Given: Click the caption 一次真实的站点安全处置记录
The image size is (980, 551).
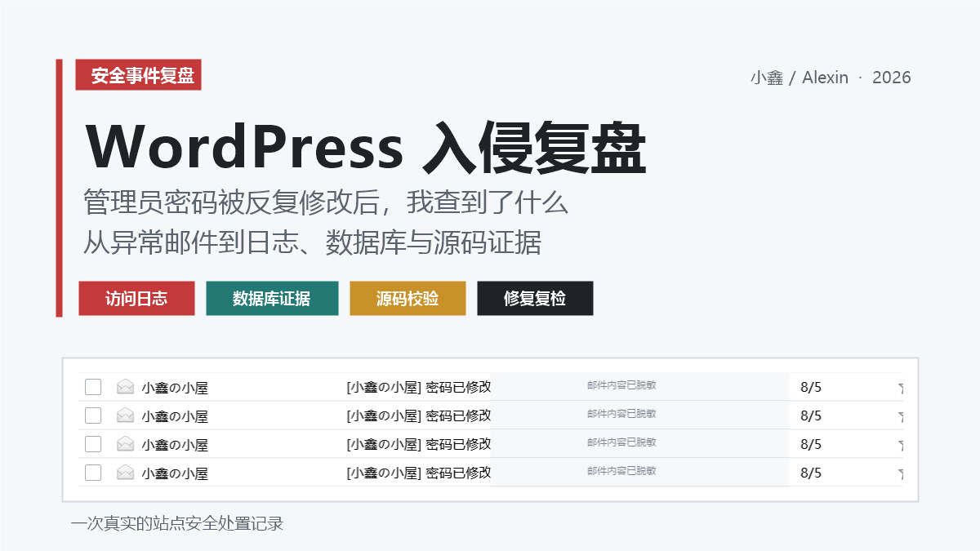Looking at the screenshot, I should click(177, 523).
